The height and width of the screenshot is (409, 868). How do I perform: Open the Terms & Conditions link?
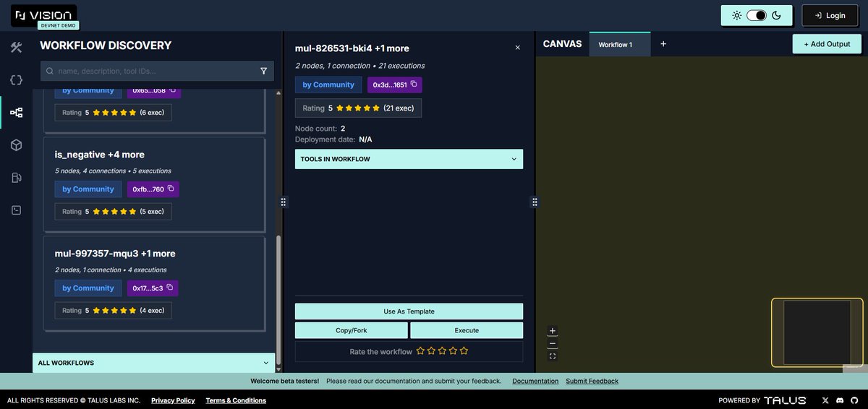point(236,400)
